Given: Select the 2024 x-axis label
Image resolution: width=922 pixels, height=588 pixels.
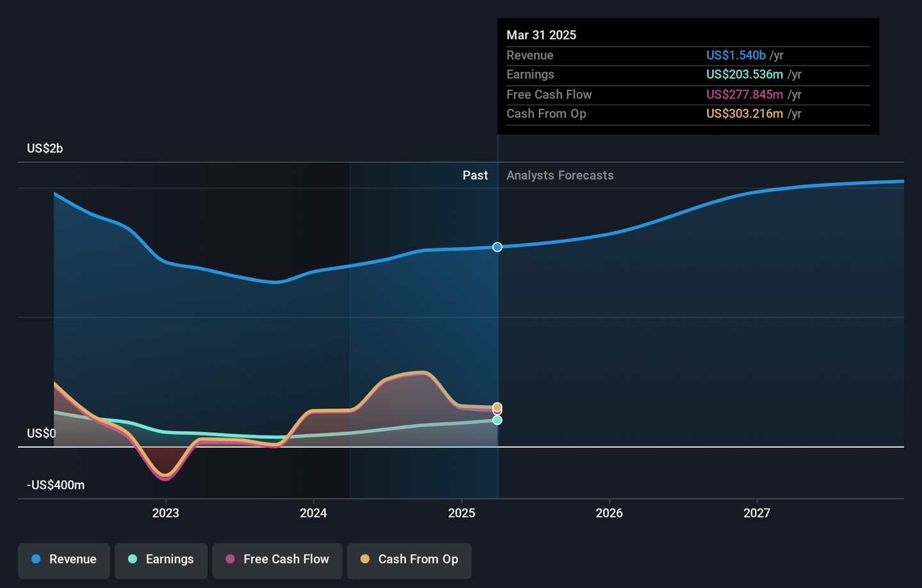Looking at the screenshot, I should coord(314,513).
